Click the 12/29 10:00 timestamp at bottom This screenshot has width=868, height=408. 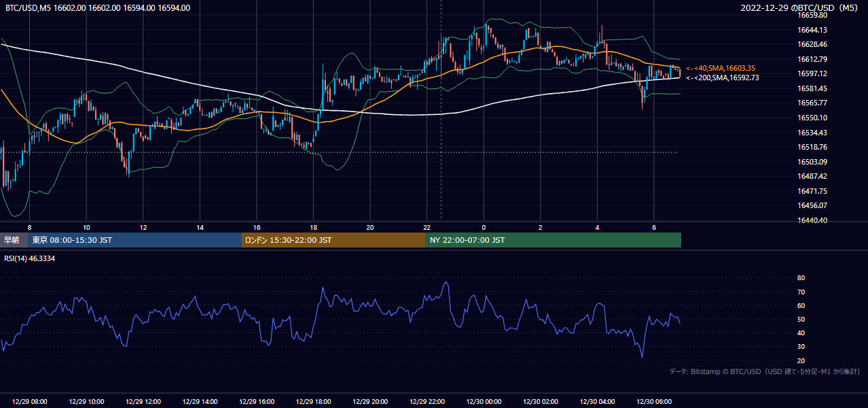(86, 402)
